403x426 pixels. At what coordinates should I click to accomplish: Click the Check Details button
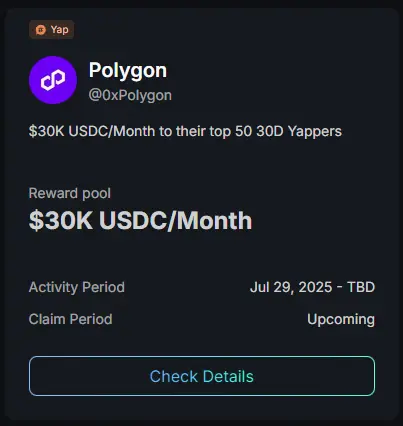tap(202, 376)
